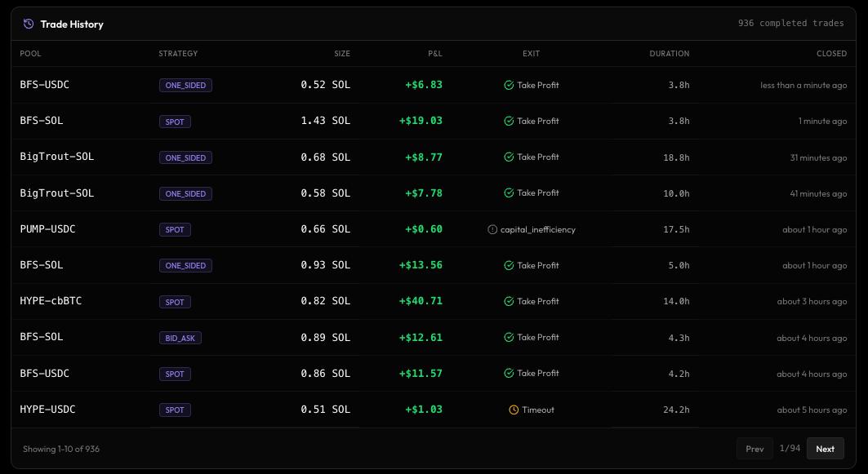Screen dimensions: 868x474
Task: Click the Trade History title
Action: coord(72,24)
